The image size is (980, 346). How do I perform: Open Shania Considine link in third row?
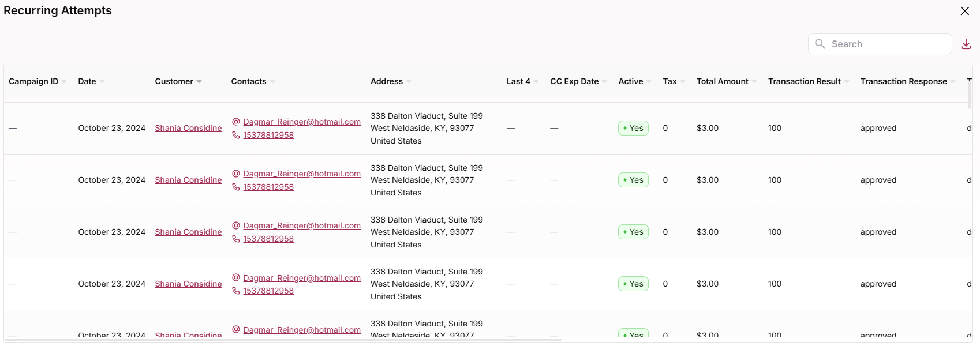coord(188,232)
